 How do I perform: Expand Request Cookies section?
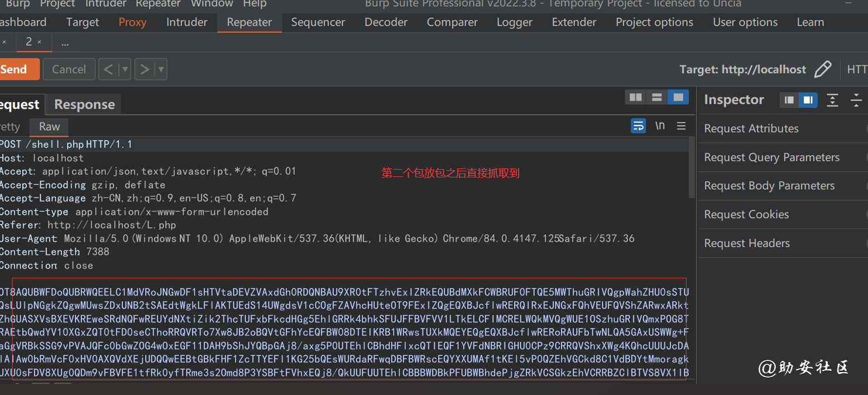[783, 214]
